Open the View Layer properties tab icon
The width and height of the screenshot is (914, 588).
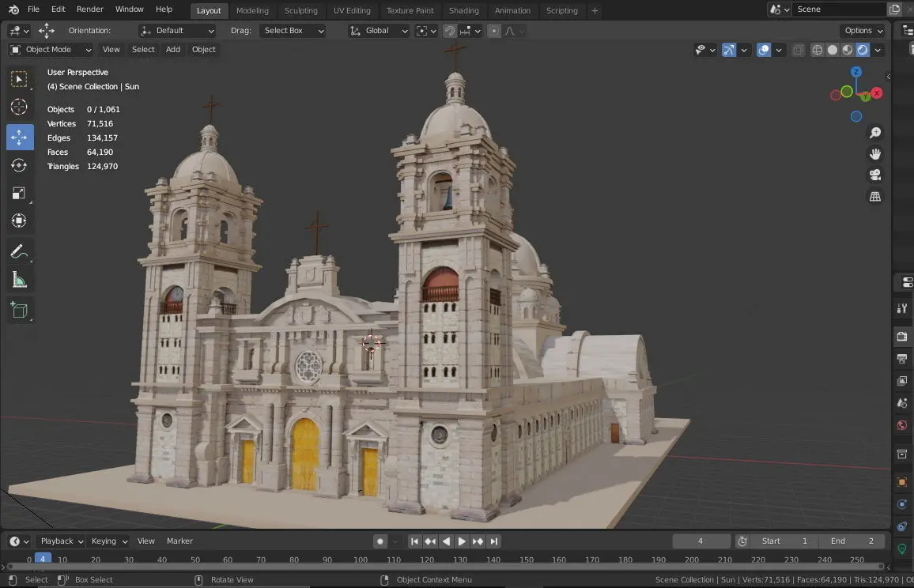(902, 380)
